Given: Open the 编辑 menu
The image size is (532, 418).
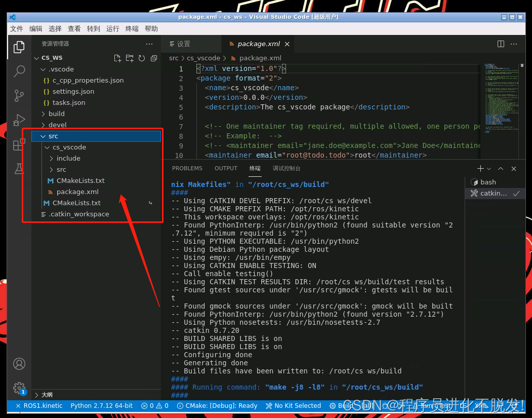Looking at the screenshot, I should click(35, 28).
